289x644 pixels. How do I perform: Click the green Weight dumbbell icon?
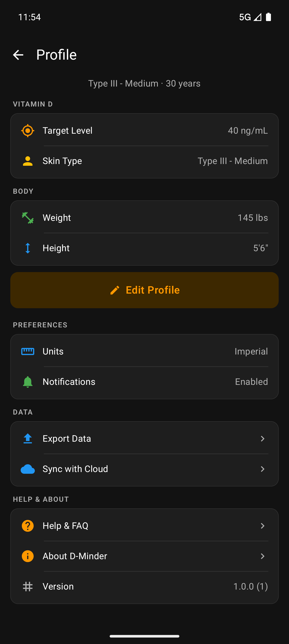click(x=28, y=218)
